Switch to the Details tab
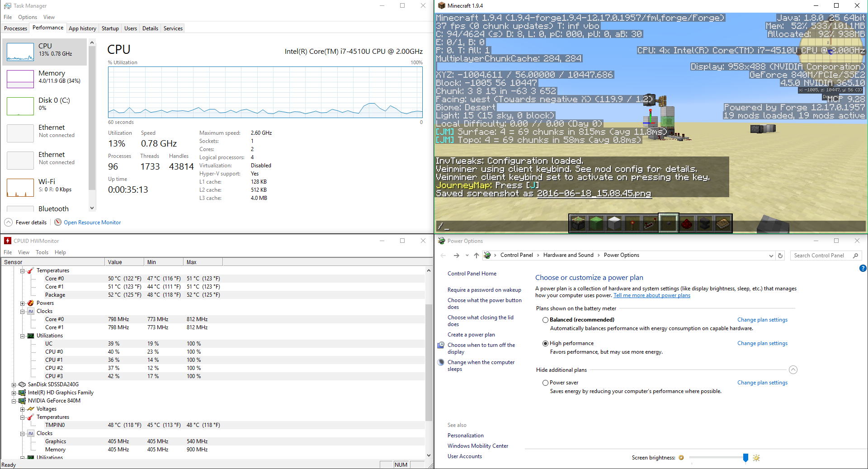This screenshot has height=469, width=868. [150, 28]
